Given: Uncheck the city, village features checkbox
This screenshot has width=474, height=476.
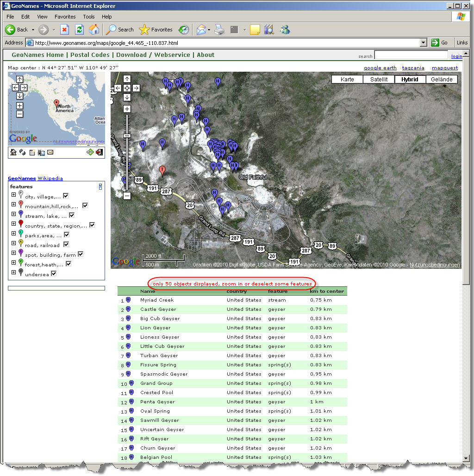Looking at the screenshot, I should click(66, 196).
